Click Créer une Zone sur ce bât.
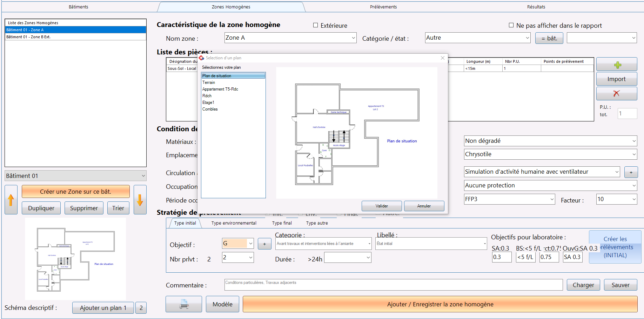The width and height of the screenshot is (644, 319). 75,192
